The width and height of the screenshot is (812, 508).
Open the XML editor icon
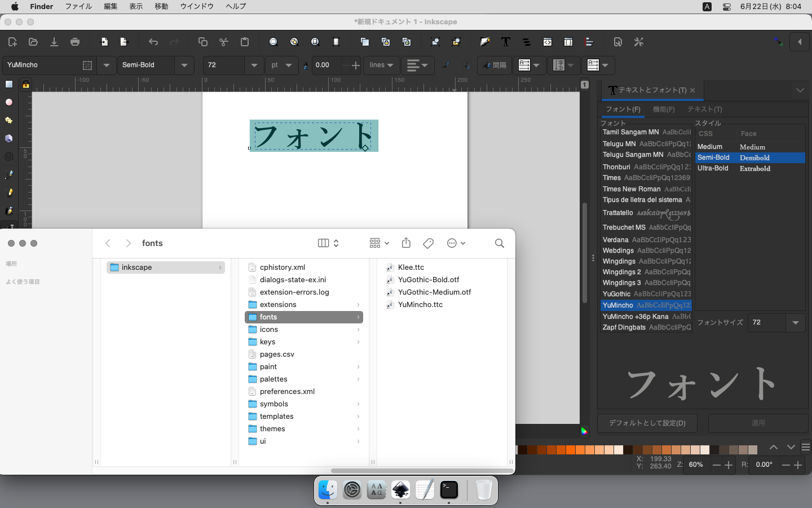pyautogui.click(x=548, y=42)
